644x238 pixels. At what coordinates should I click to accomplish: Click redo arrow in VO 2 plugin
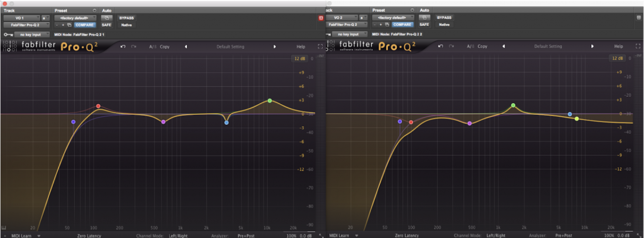[x=452, y=46]
